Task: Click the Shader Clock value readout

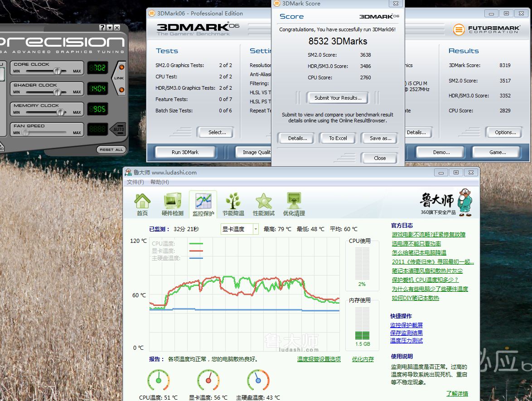Action: click(98, 88)
